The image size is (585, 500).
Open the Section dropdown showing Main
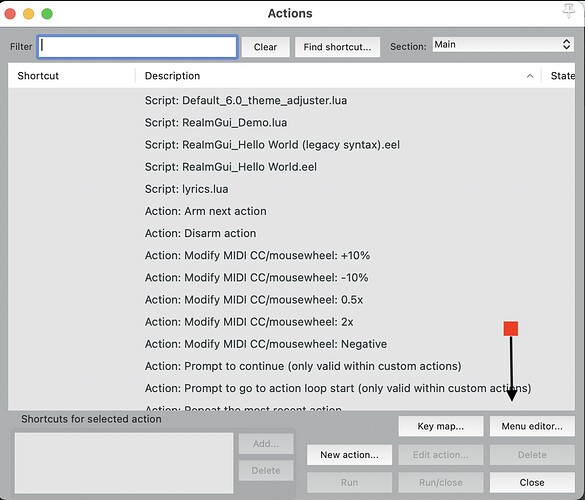[x=503, y=44]
